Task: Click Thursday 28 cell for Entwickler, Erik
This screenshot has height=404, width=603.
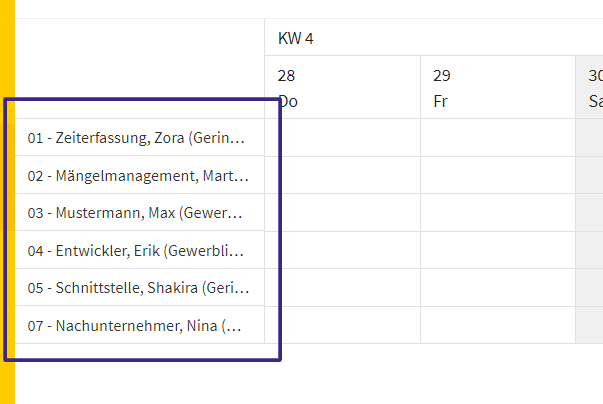Action: (x=343, y=250)
